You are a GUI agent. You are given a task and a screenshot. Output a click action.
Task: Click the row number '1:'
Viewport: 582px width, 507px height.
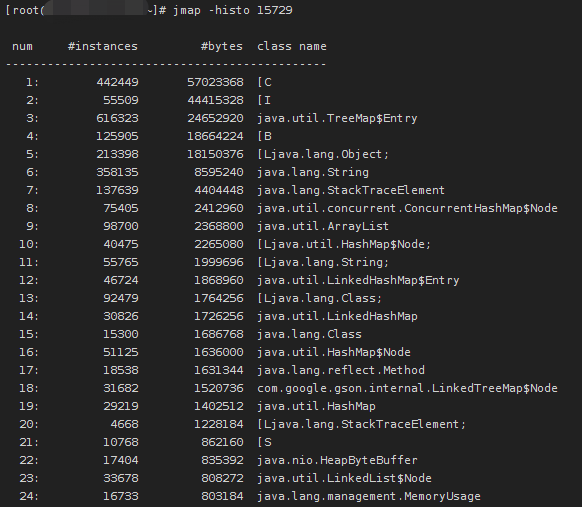tap(32, 82)
